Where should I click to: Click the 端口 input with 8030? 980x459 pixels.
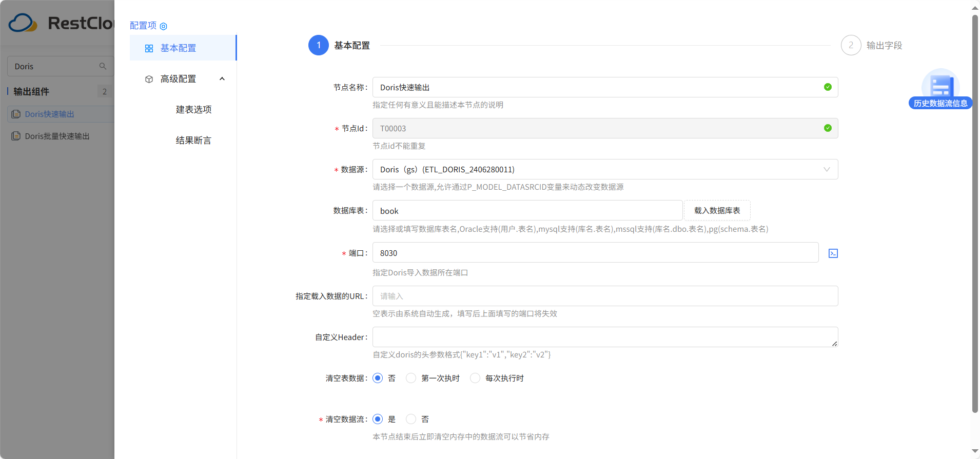coord(595,253)
